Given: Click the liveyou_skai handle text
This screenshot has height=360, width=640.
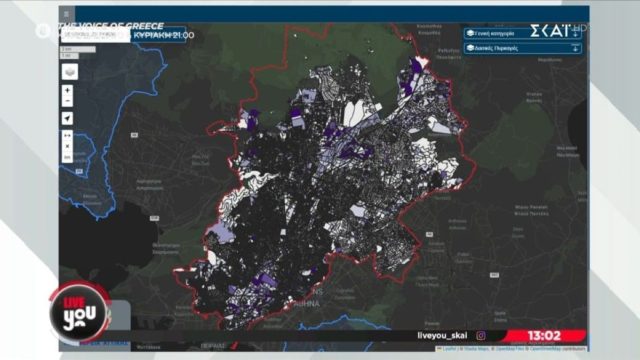Looking at the screenshot, I should (442, 336).
